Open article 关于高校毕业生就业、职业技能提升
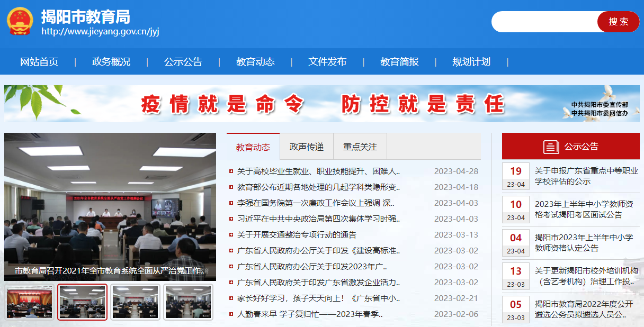 tap(318, 171)
